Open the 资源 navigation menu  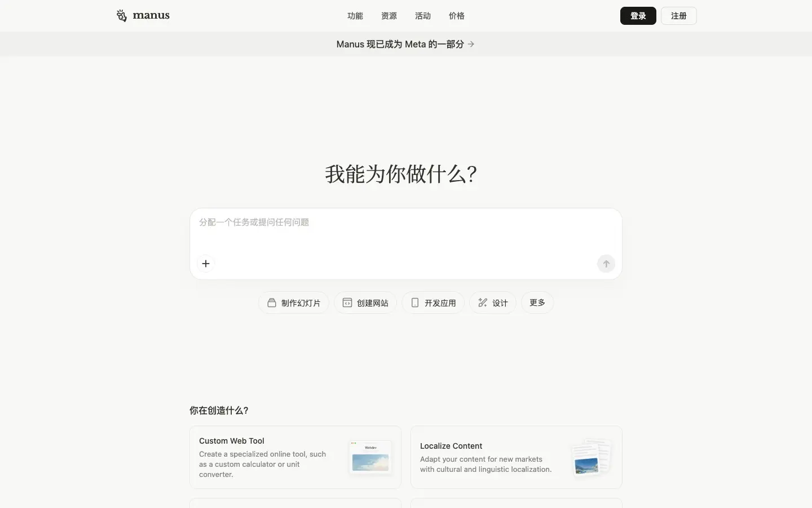[389, 16]
